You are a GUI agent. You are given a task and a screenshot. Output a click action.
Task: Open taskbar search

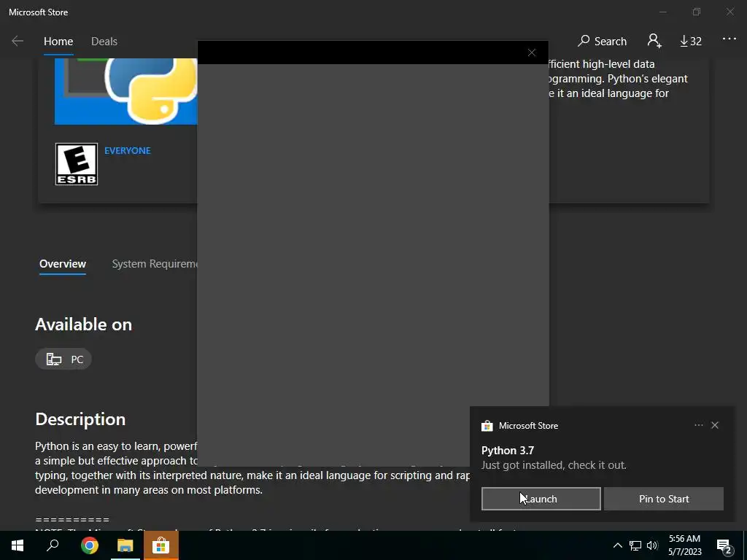point(53,545)
